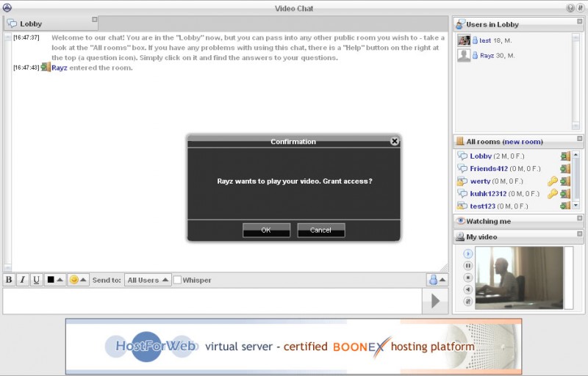Click the enter-room door icon for kuhk12312

tap(565, 194)
